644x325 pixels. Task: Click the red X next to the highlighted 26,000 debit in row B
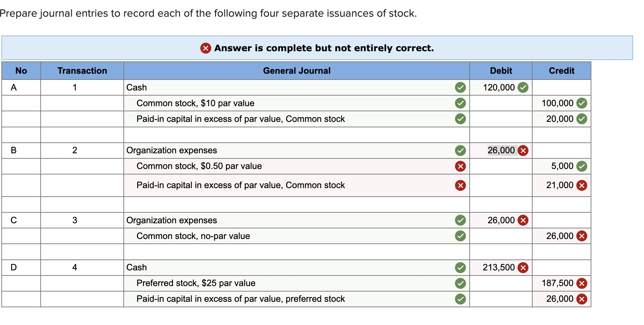[x=523, y=151]
